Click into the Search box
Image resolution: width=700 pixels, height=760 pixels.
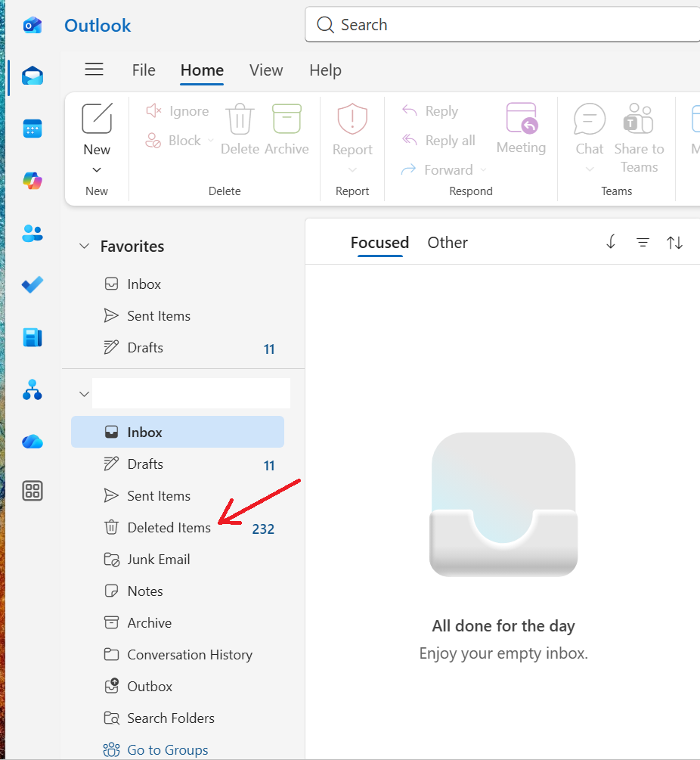click(x=503, y=25)
